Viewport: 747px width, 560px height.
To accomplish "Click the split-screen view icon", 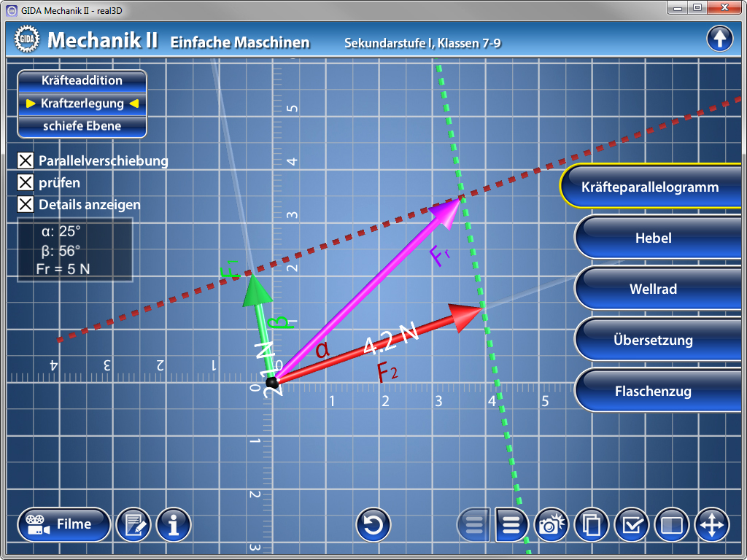I will 672,524.
